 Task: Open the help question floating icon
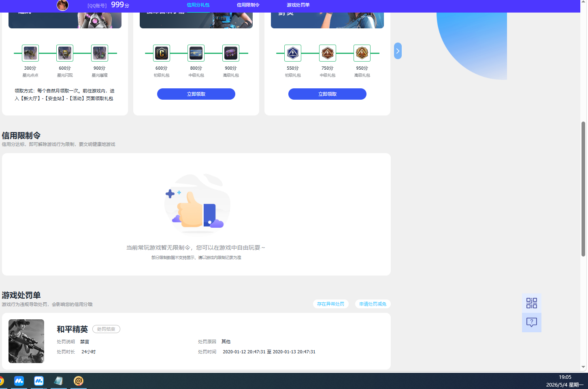point(532,323)
